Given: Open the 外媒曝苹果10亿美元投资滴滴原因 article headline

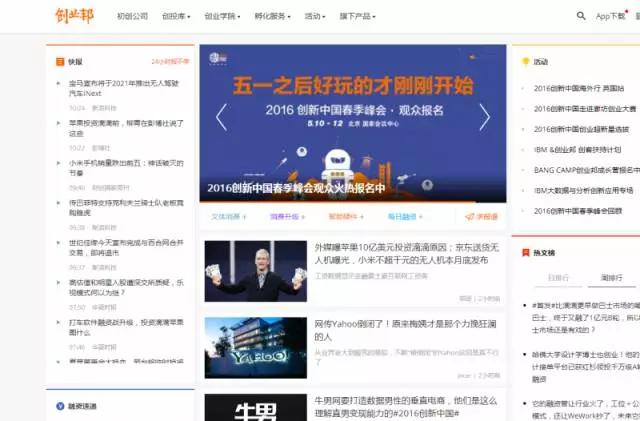Looking at the screenshot, I should click(x=407, y=254).
